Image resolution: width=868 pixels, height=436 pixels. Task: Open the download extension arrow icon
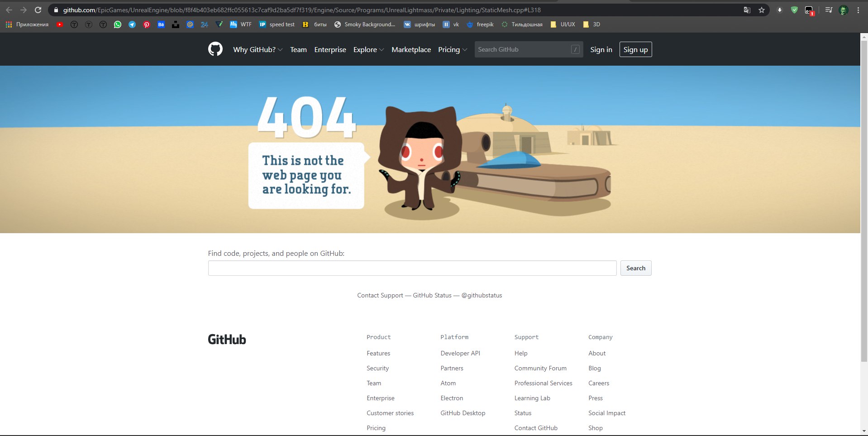tap(780, 10)
